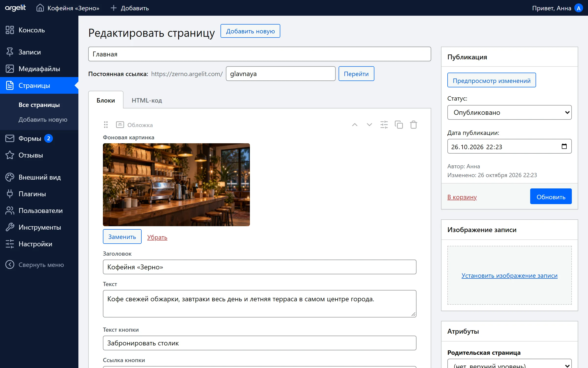588x368 pixels.
Task: Open Плагины plug icon
Action: tap(10, 194)
